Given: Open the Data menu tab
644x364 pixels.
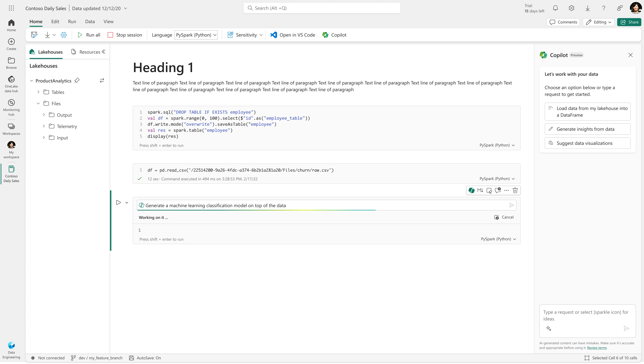Looking at the screenshot, I should (x=90, y=21).
